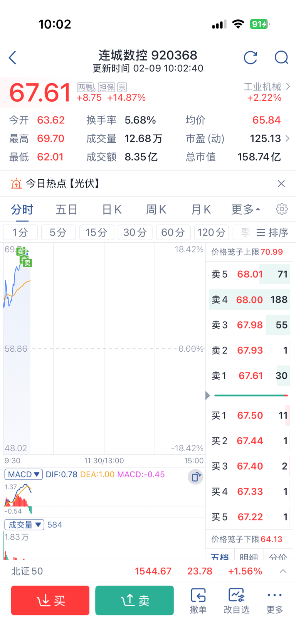Tap the 今日热点 alarm icon
296x644 pixels.
point(16,184)
